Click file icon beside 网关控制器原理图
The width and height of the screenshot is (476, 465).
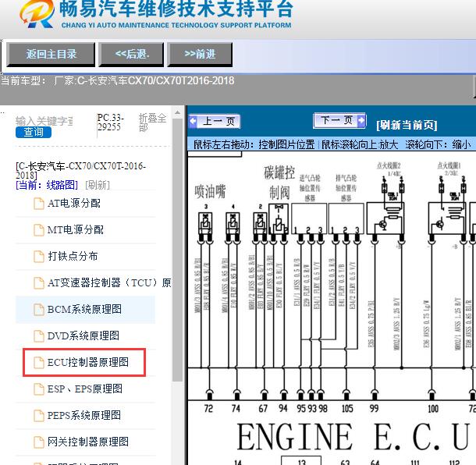click(x=38, y=442)
